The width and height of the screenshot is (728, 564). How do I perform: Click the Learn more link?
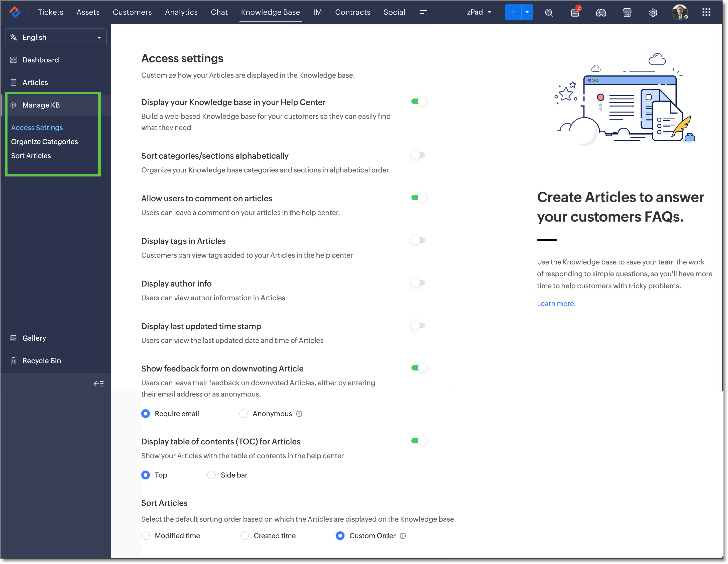click(x=557, y=304)
